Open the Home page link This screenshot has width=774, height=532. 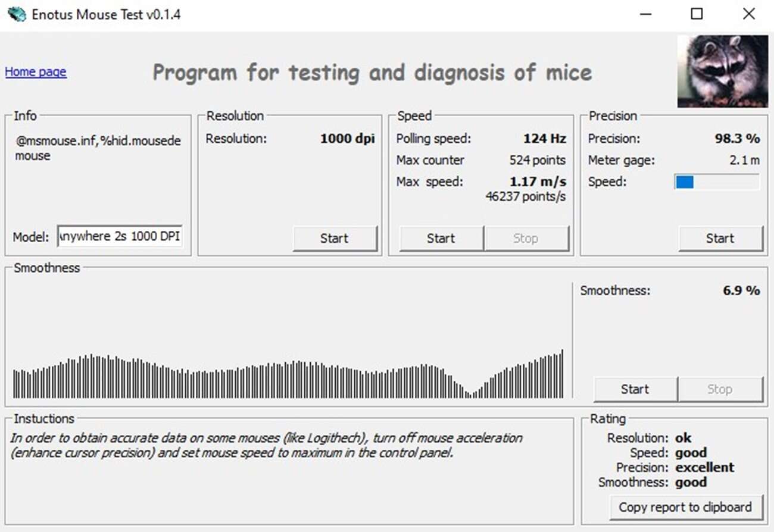click(x=35, y=71)
